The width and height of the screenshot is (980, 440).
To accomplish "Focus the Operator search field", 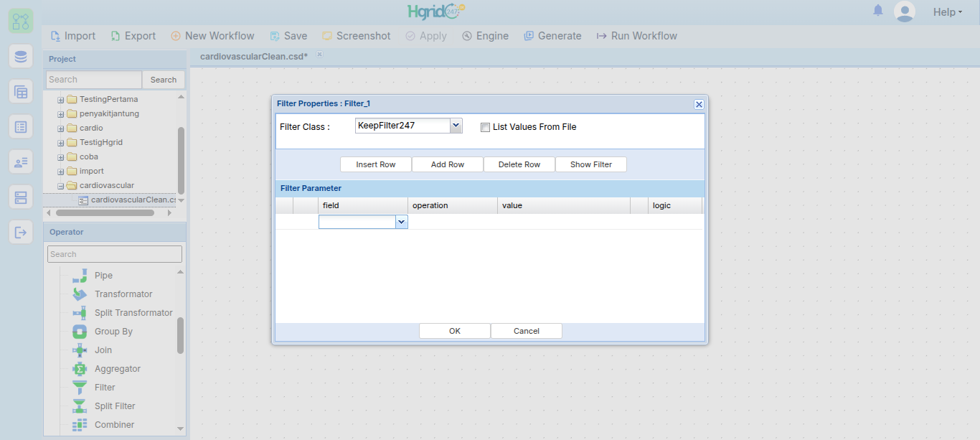I will click(x=115, y=254).
